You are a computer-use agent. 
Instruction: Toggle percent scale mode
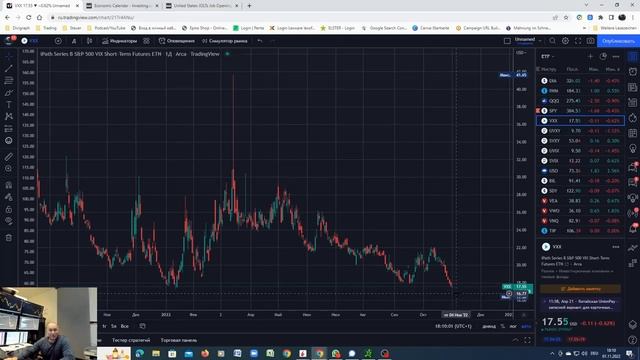(x=503, y=326)
